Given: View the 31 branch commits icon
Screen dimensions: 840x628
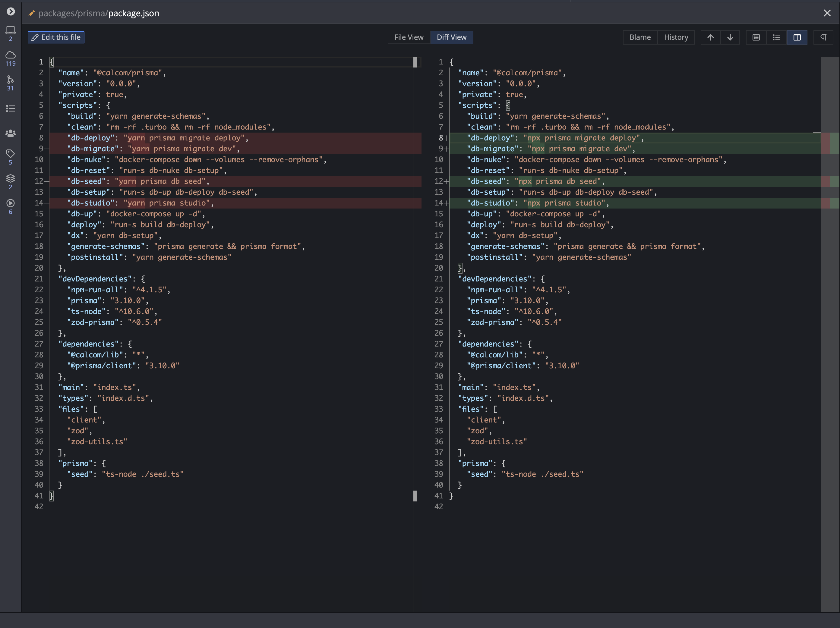Looking at the screenshot, I should [x=10, y=82].
